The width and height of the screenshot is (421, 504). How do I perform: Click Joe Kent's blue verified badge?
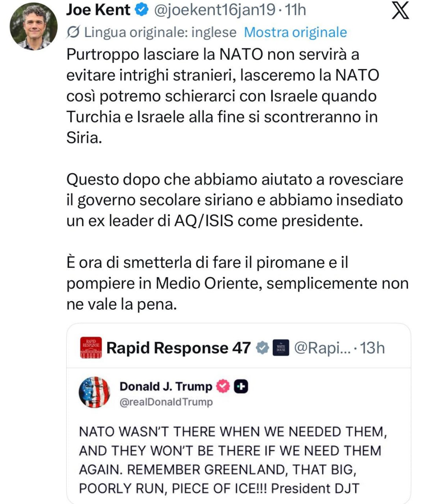click(141, 10)
